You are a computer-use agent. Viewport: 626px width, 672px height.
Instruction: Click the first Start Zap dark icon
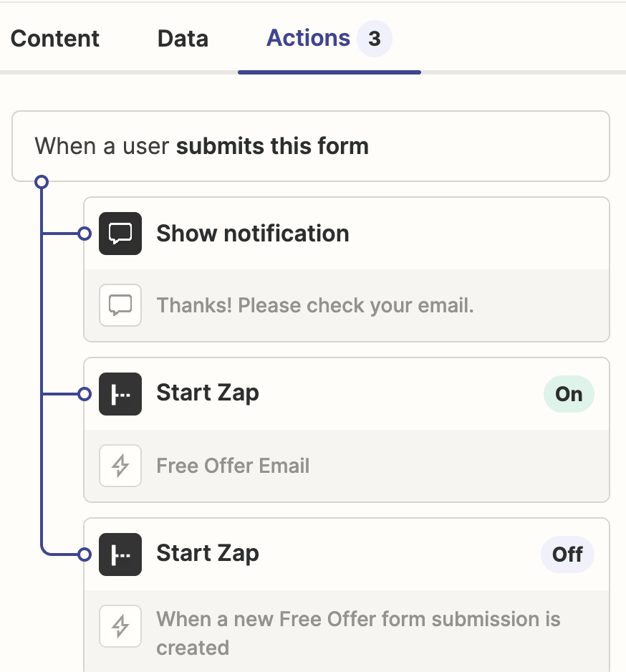pyautogui.click(x=120, y=394)
